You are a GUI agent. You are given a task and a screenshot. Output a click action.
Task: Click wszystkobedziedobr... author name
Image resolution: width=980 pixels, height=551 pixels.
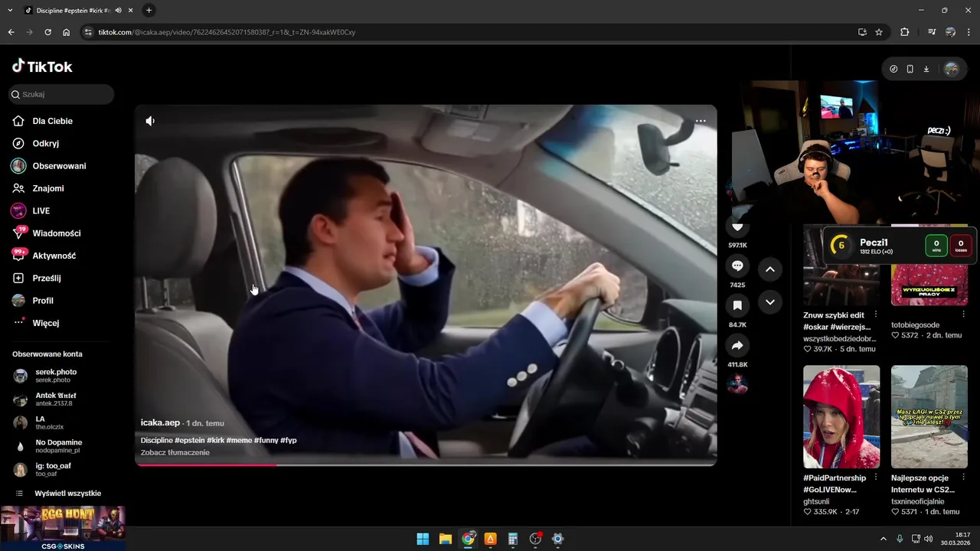click(839, 338)
